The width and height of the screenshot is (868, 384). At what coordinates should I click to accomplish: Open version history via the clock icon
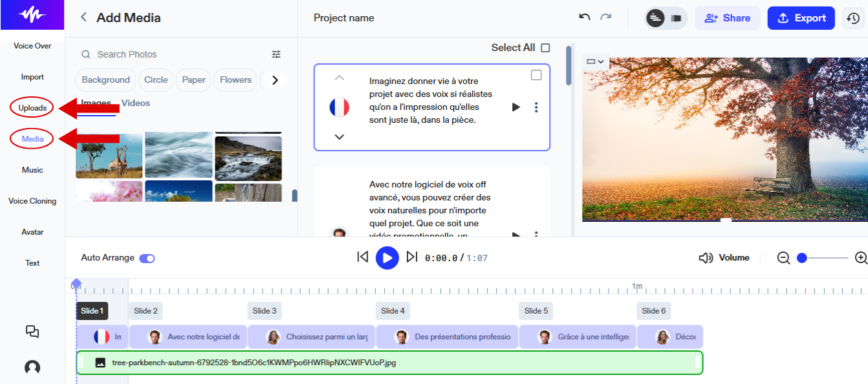click(x=853, y=17)
